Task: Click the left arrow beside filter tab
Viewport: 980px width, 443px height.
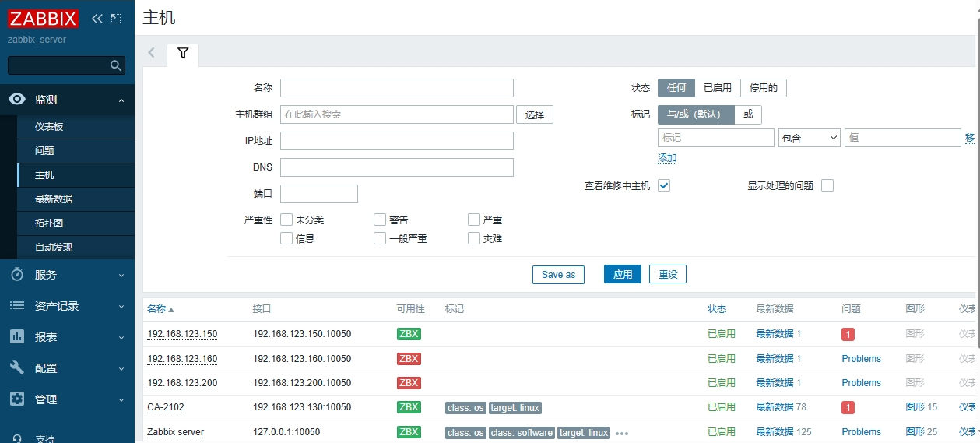Action: (x=152, y=53)
